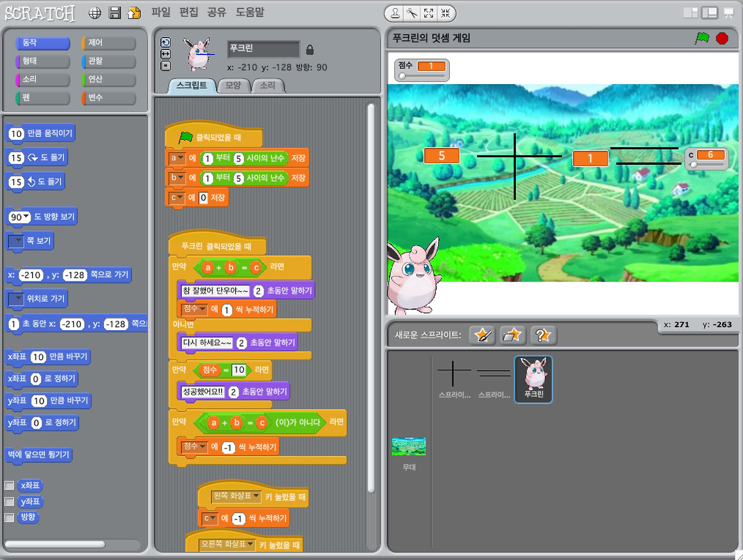Click the green flag above the stage
The width and height of the screenshot is (743, 560).
(702, 38)
